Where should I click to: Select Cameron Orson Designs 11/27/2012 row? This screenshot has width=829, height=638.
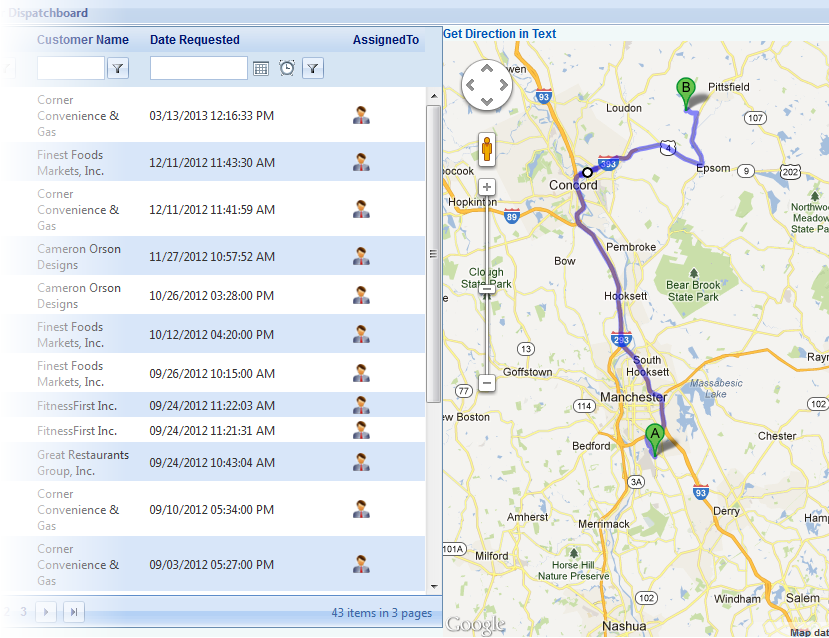pyautogui.click(x=214, y=256)
